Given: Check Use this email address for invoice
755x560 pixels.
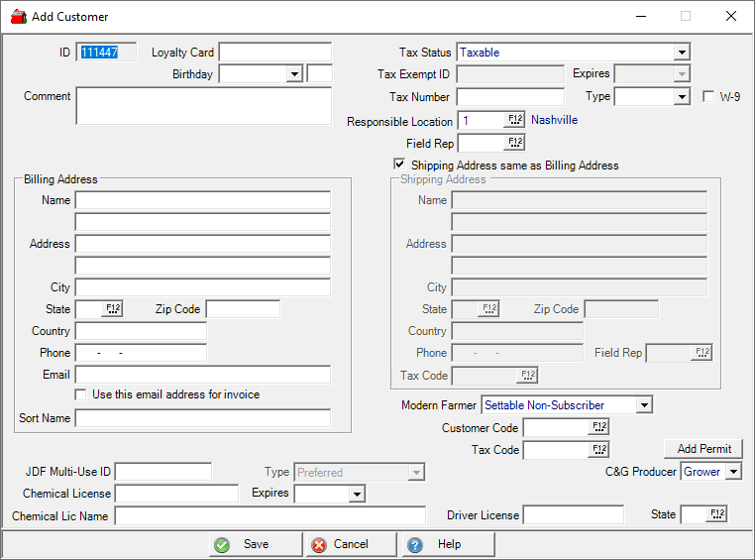Looking at the screenshot, I should (82, 394).
